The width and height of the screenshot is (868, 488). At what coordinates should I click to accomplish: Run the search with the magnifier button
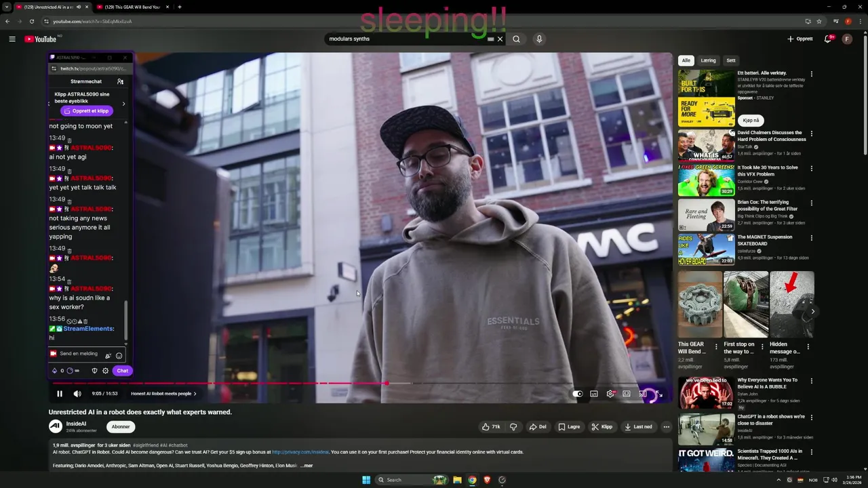[517, 39]
